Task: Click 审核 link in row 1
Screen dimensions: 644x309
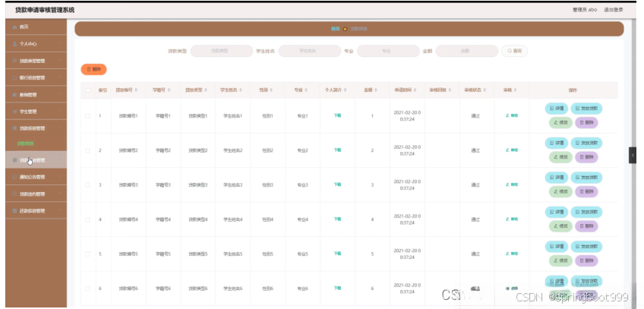Action: (x=512, y=115)
